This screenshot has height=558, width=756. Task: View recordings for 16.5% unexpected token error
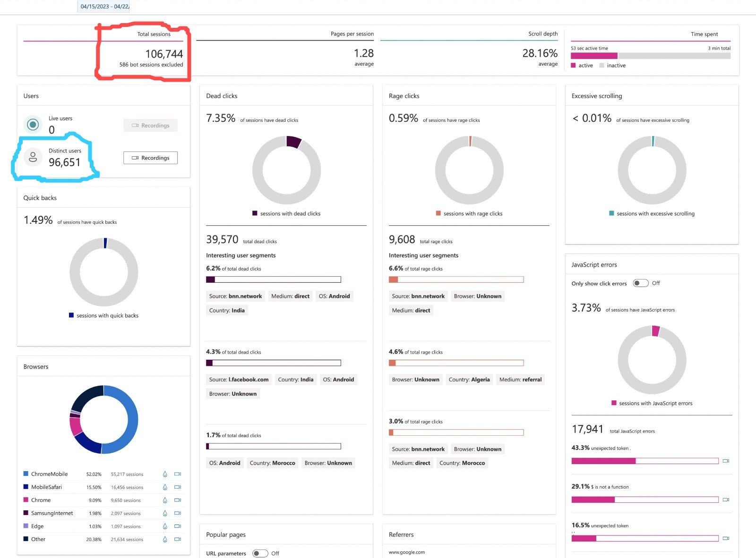pyautogui.click(x=726, y=538)
